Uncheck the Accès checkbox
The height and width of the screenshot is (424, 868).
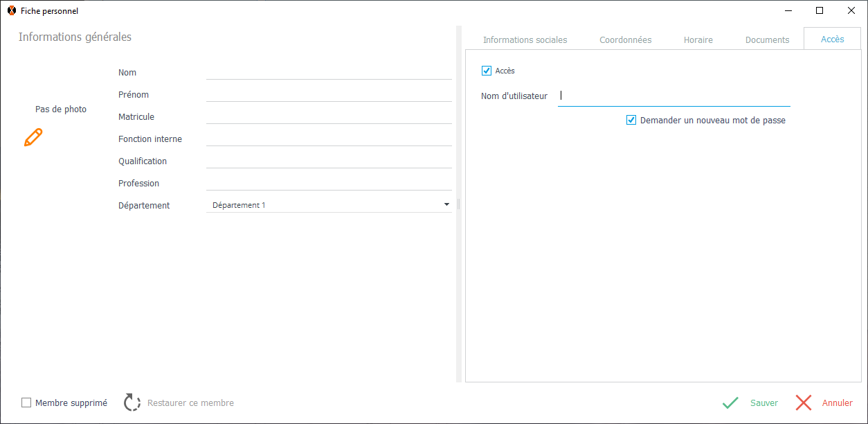[x=487, y=71]
